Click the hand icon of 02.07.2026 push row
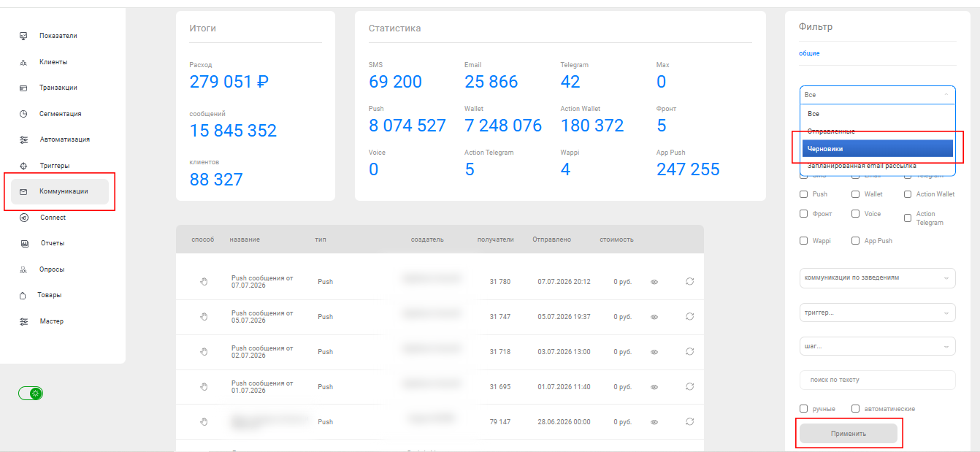 [x=204, y=351]
